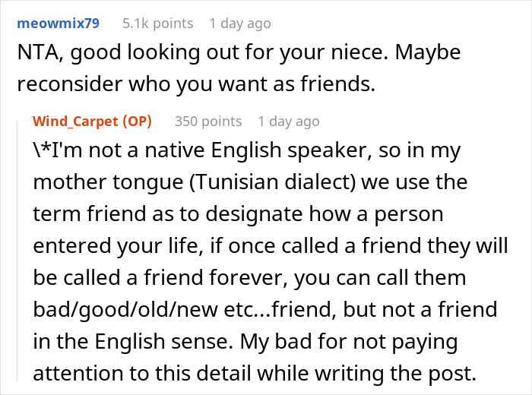Click Wind_Carpet's reply '1 day ago' timestamp

tap(289, 121)
